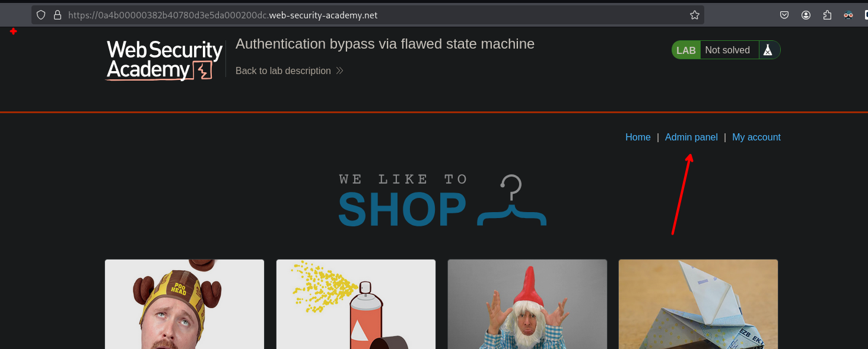Image resolution: width=868 pixels, height=349 pixels.
Task: Click the goggles-face extension icon in toolbar
Action: [x=848, y=15]
